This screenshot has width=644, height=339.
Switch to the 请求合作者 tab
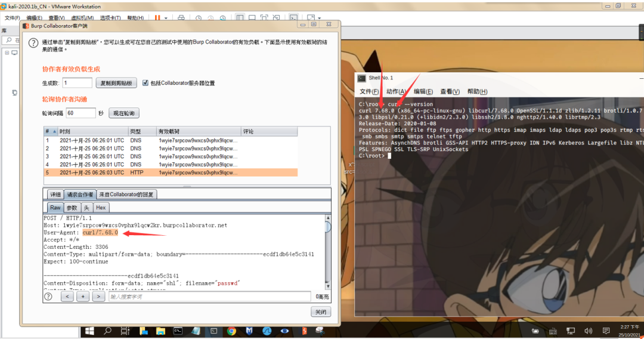[80, 195]
